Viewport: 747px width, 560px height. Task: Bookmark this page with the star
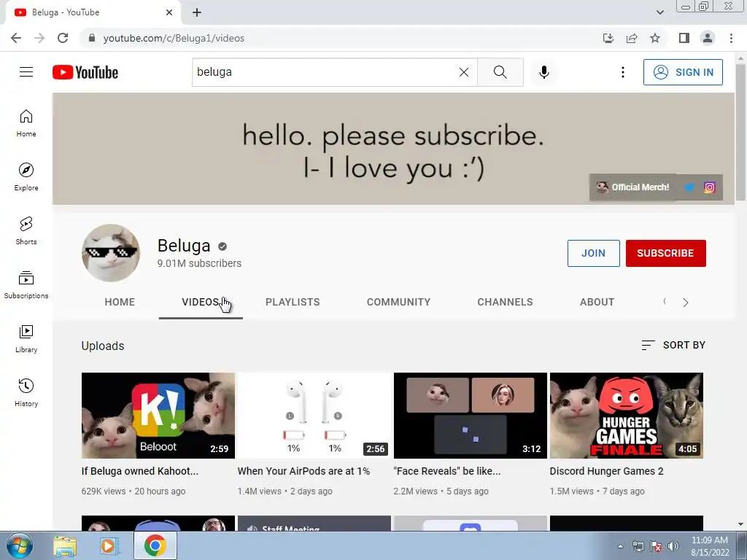point(655,38)
